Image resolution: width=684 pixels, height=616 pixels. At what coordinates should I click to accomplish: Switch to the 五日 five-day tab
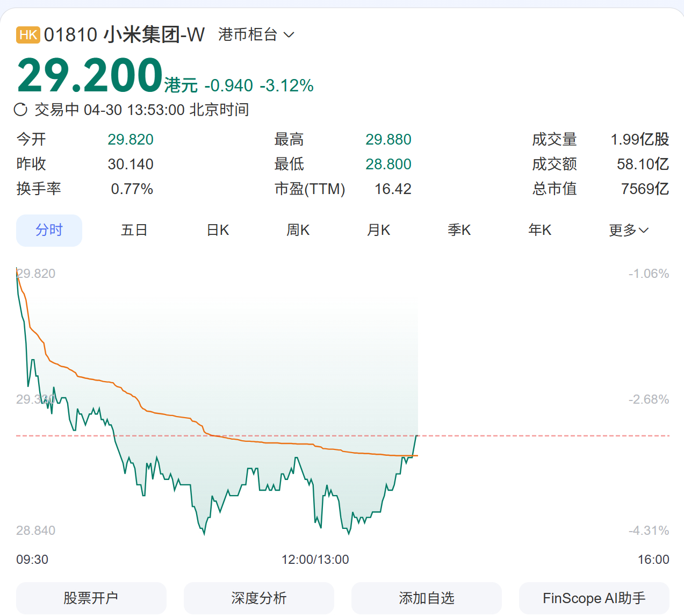[134, 230]
